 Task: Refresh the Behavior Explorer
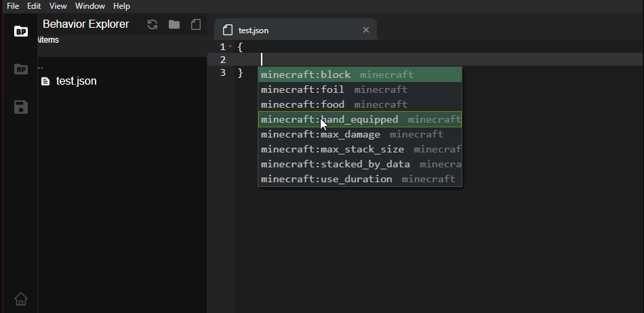coord(153,24)
